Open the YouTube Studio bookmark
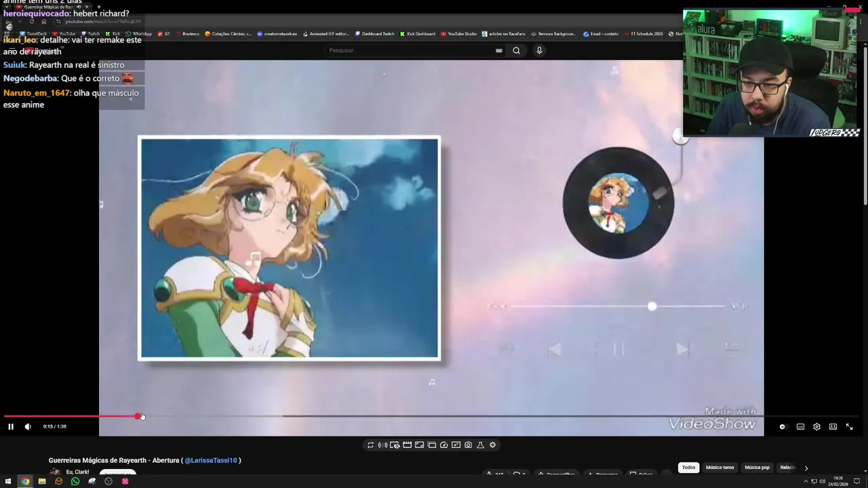Screen dimensions: 868x488 (x=458, y=34)
